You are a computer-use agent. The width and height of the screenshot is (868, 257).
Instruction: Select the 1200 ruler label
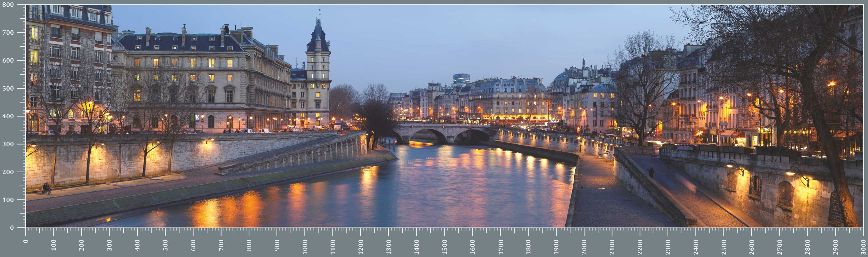(x=361, y=247)
